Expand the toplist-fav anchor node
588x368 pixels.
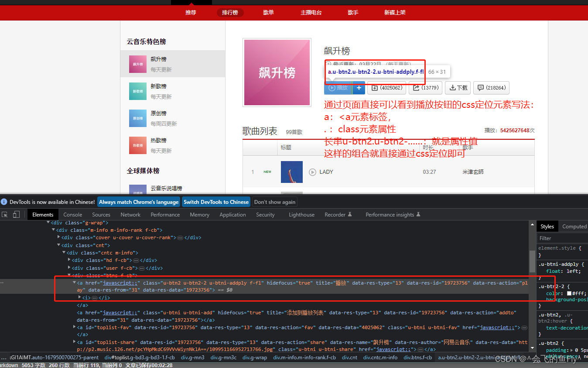[74, 327]
